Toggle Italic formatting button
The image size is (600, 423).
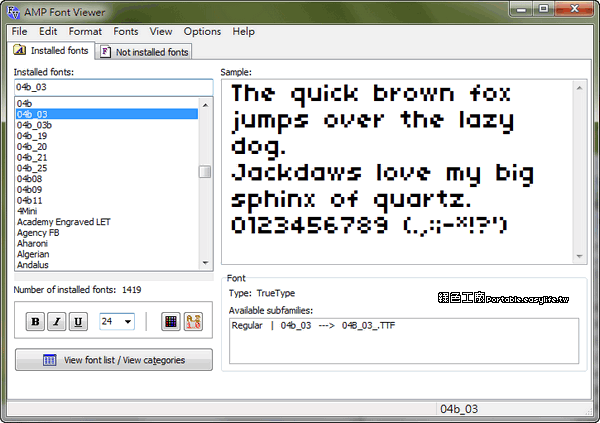coord(57,321)
